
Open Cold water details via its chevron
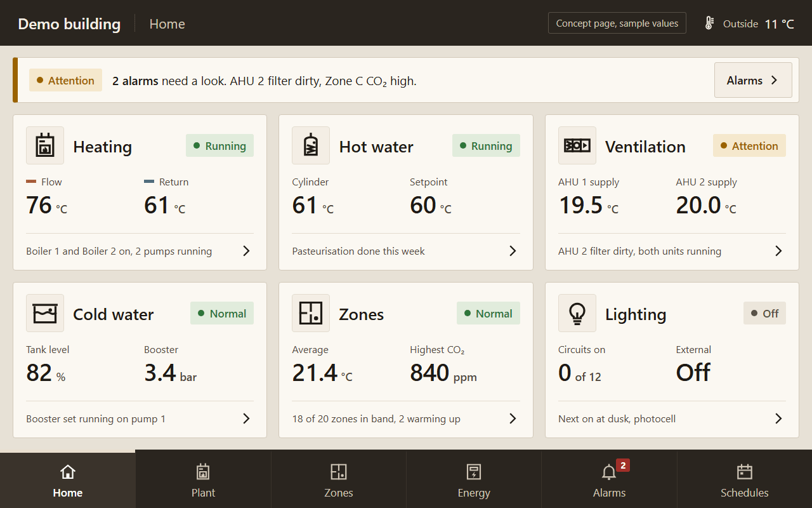tap(247, 418)
